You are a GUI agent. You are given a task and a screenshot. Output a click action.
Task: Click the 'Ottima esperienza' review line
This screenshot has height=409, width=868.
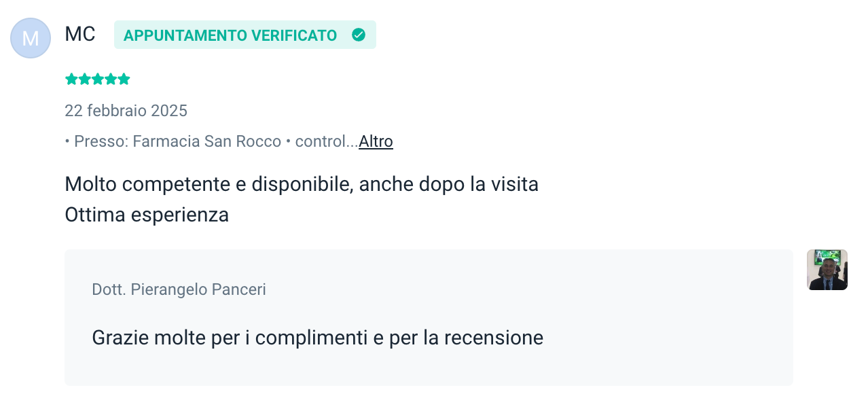point(147,215)
